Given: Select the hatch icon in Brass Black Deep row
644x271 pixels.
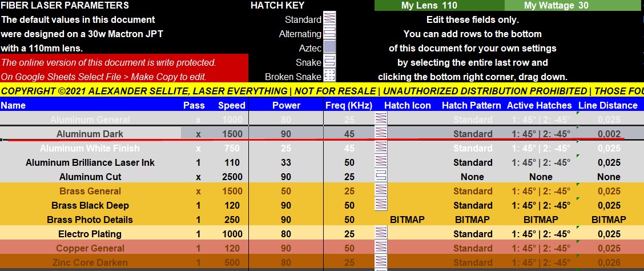Looking at the screenshot, I should (x=380, y=205).
